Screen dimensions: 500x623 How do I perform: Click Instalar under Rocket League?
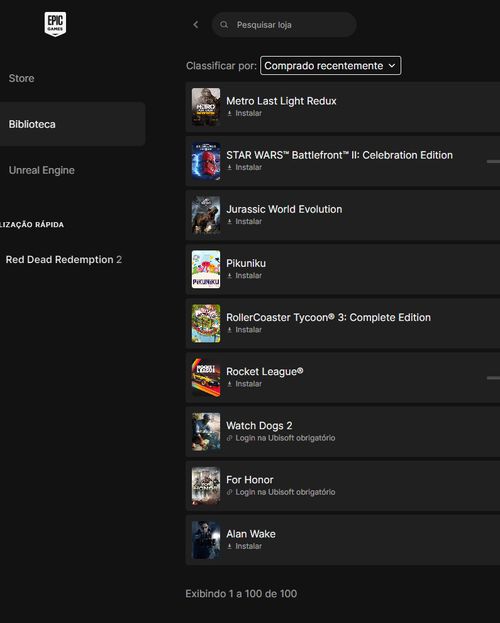(248, 384)
